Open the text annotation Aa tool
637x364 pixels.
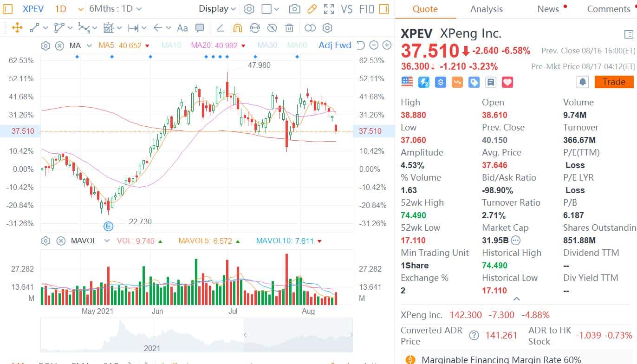click(182, 28)
